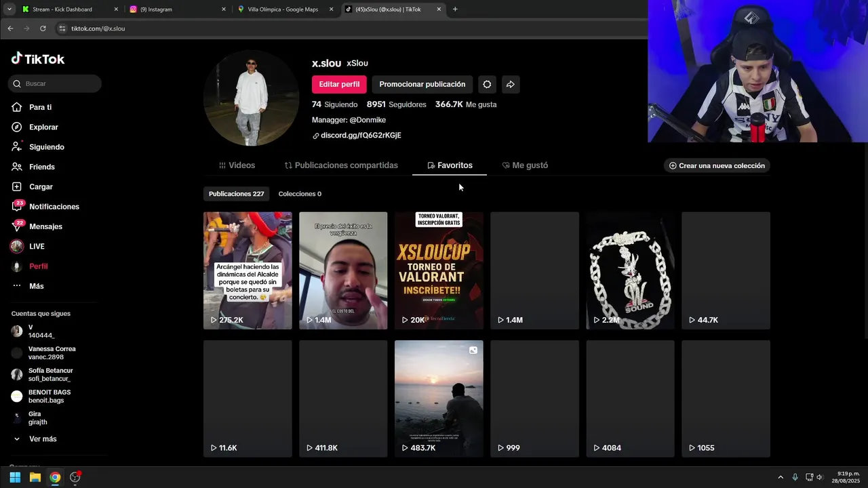The height and width of the screenshot is (488, 868).
Task: Open the Siguiendo count 74
Action: (x=334, y=104)
